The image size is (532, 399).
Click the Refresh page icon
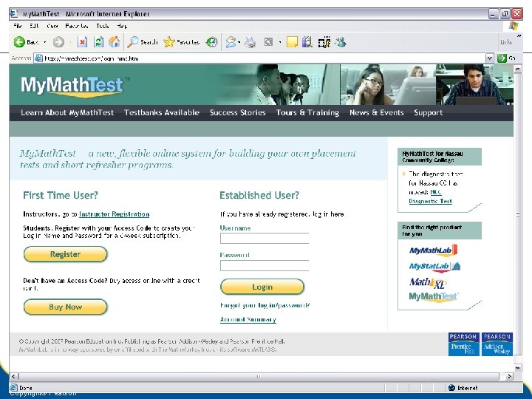coord(98,42)
